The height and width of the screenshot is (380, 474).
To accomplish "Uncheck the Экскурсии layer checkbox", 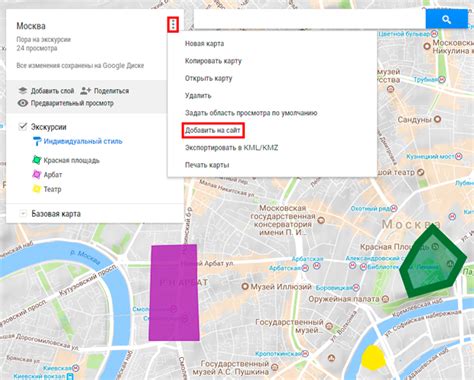I will (23, 126).
